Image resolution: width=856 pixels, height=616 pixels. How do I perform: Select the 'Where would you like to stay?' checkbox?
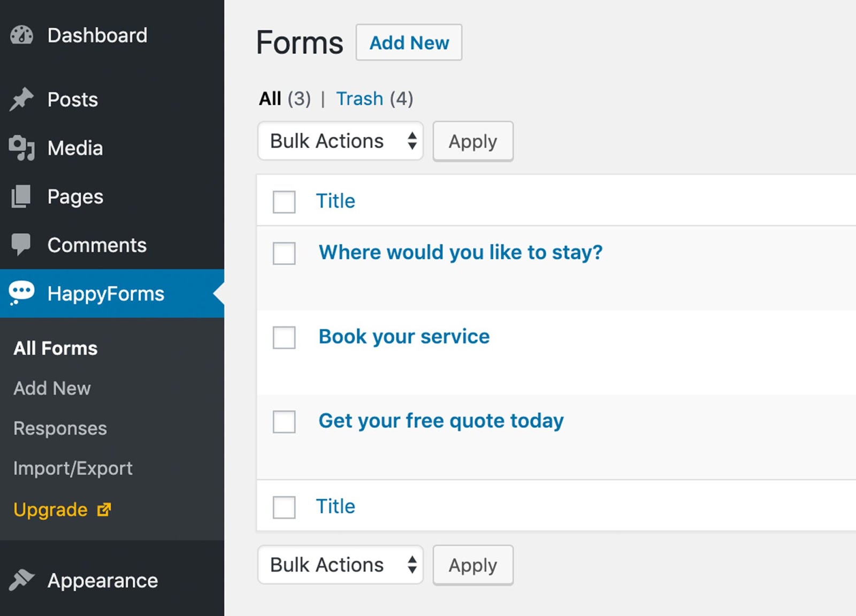pyautogui.click(x=284, y=253)
